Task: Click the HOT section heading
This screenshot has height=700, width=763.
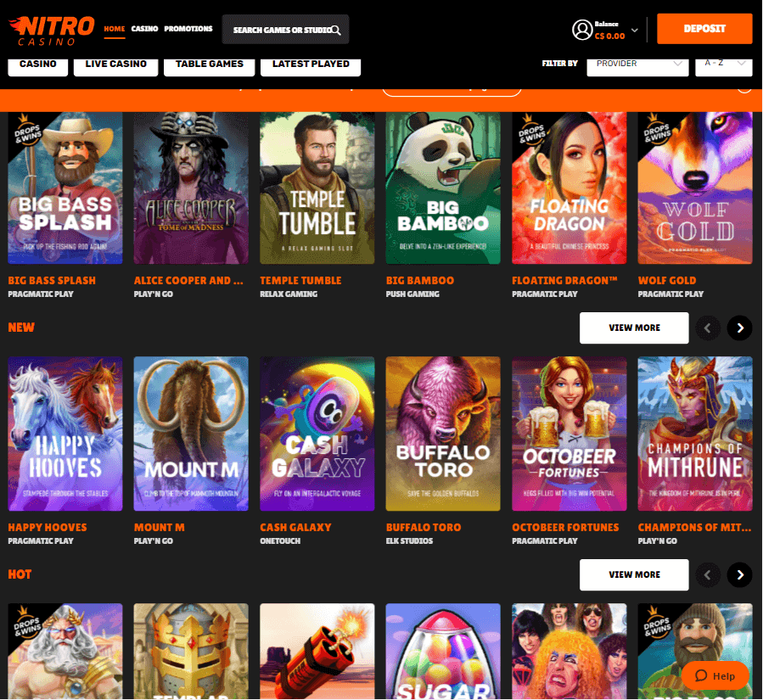Action: coord(20,574)
